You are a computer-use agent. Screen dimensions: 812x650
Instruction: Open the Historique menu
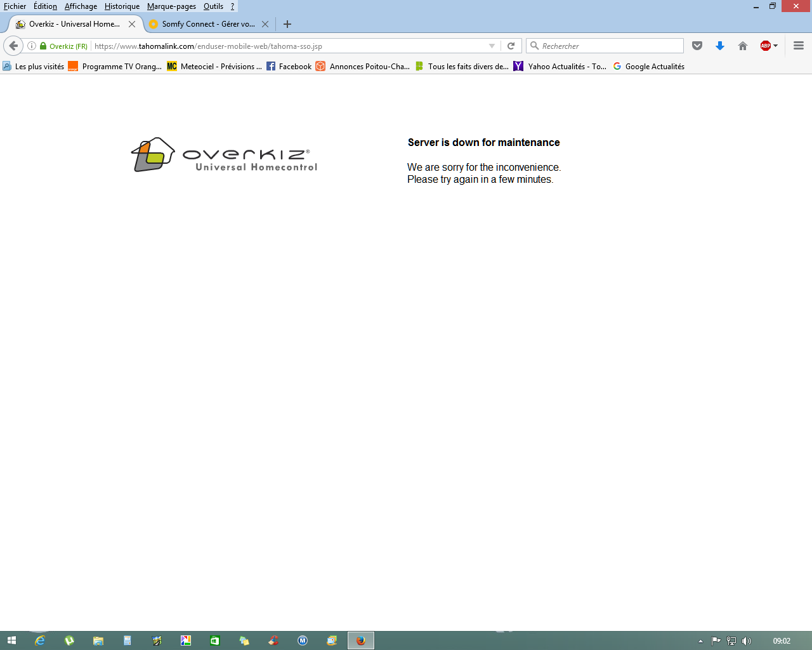coord(122,6)
